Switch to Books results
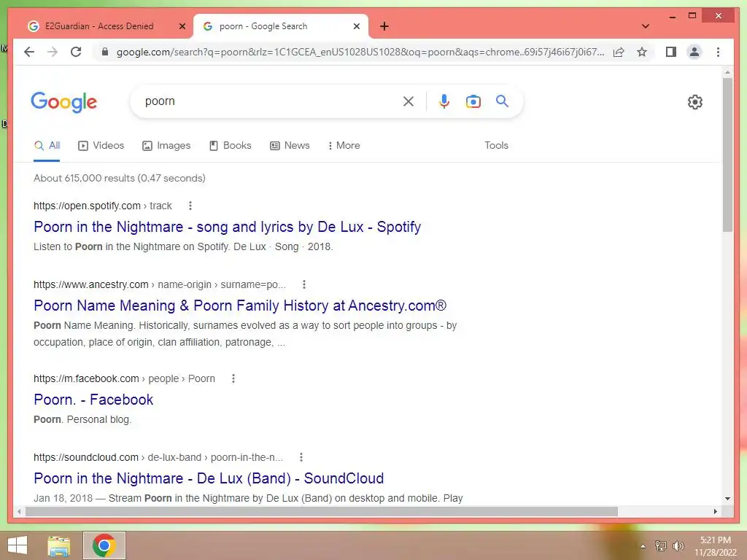The width and height of the screenshot is (747, 560). 230,145
